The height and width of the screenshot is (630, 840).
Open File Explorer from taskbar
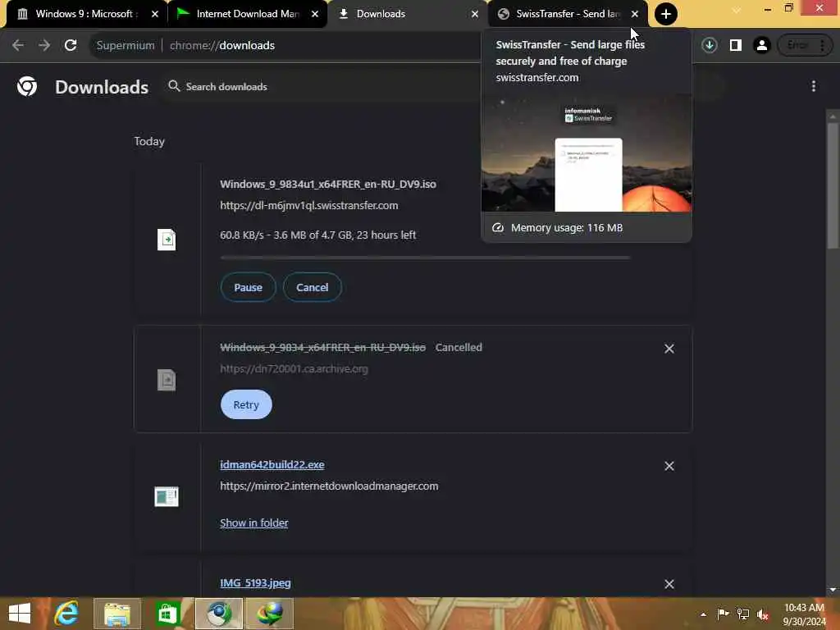pyautogui.click(x=116, y=614)
